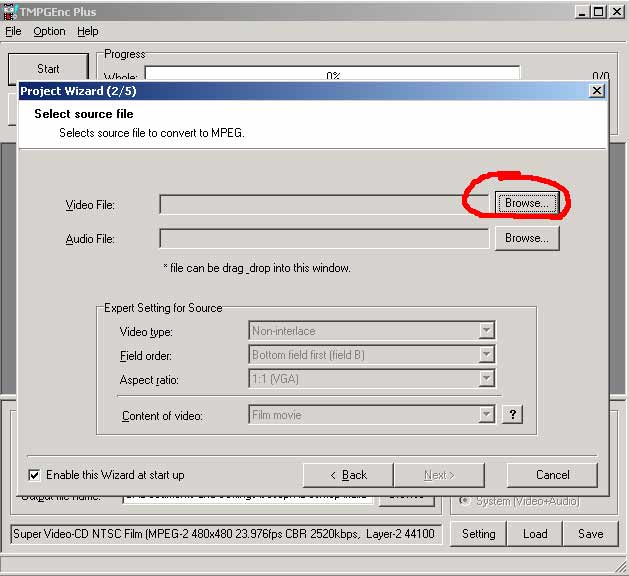Browse for a Video File

pyautogui.click(x=527, y=203)
